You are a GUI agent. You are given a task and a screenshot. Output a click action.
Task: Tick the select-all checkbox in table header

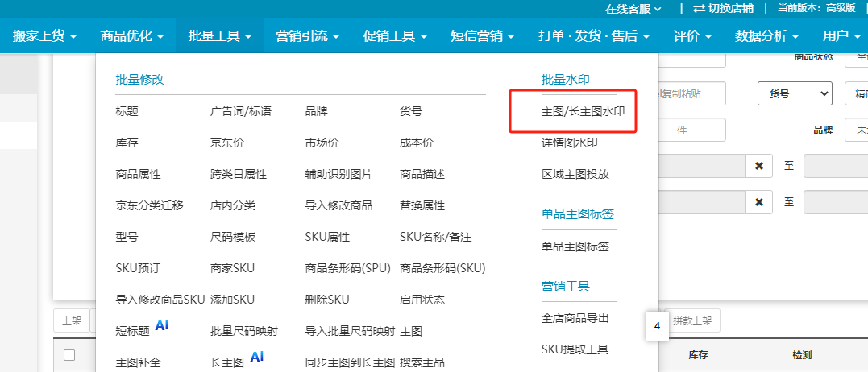pyautogui.click(x=69, y=355)
